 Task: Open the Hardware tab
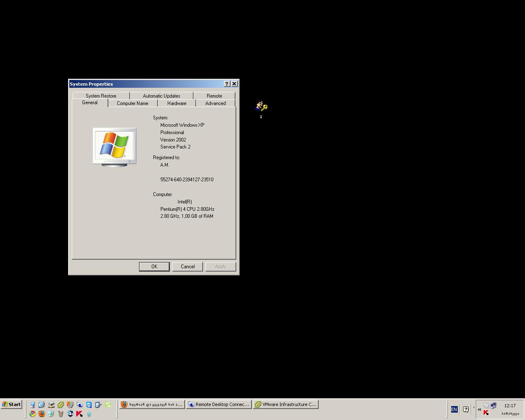[177, 103]
